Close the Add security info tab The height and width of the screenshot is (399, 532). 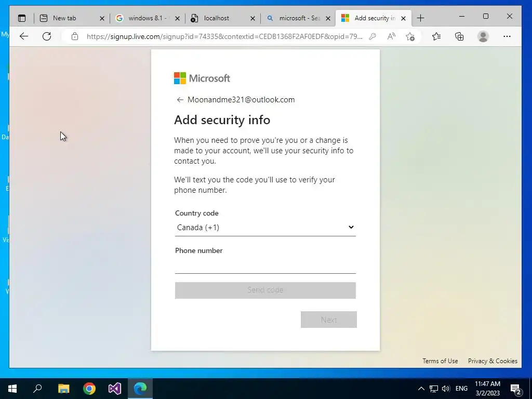tap(403, 19)
